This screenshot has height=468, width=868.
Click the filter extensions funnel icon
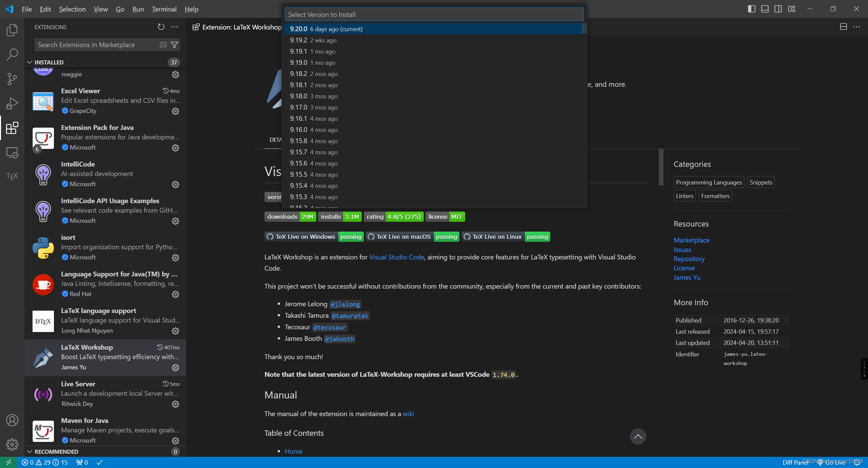pyautogui.click(x=175, y=45)
